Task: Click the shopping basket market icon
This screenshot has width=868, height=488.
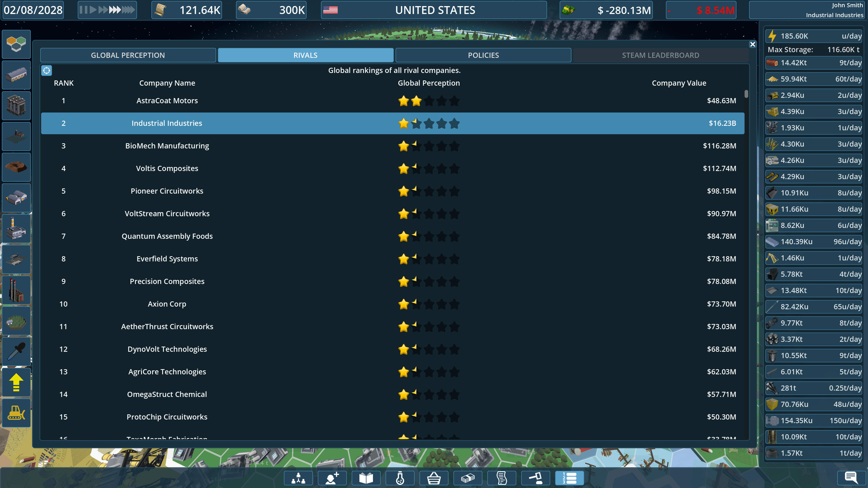Action: click(x=434, y=478)
